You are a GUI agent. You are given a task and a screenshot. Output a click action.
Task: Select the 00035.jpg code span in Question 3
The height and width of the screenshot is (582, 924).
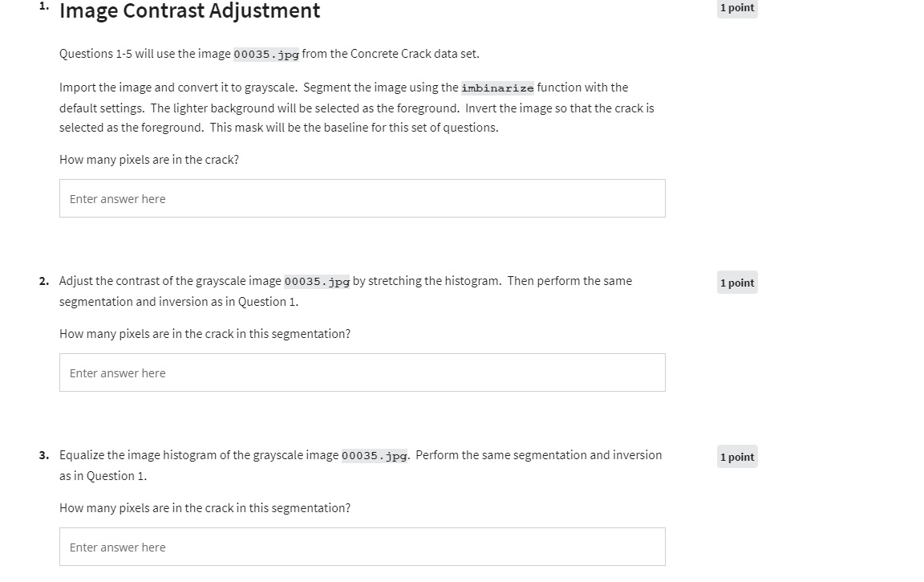(374, 455)
